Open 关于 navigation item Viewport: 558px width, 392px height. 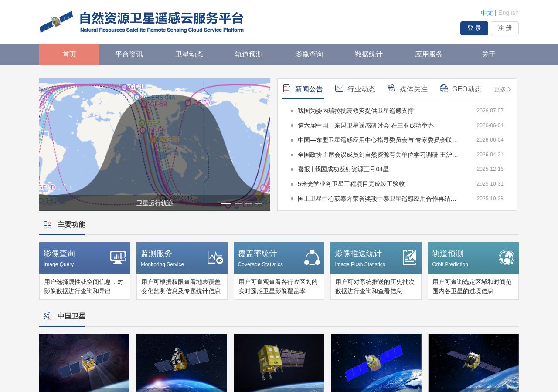(489, 54)
